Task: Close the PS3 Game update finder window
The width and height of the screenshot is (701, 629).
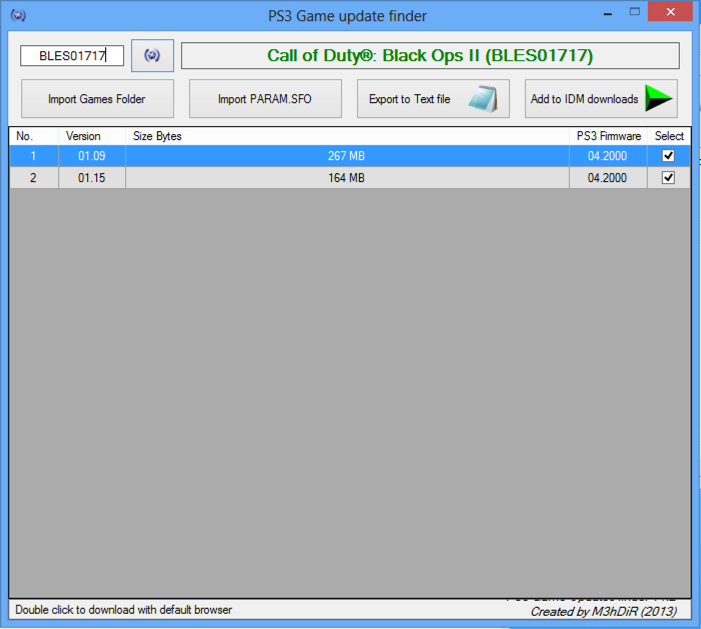Action: click(670, 12)
